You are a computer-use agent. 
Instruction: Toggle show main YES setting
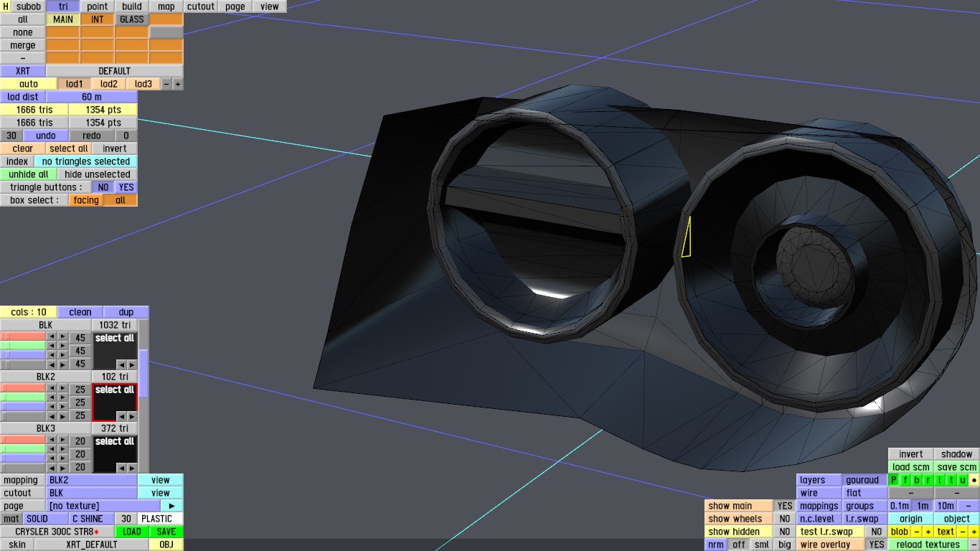click(785, 506)
